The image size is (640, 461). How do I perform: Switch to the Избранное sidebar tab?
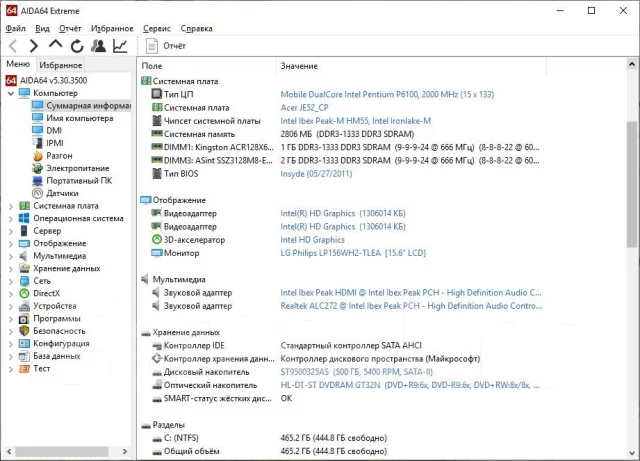(x=61, y=65)
